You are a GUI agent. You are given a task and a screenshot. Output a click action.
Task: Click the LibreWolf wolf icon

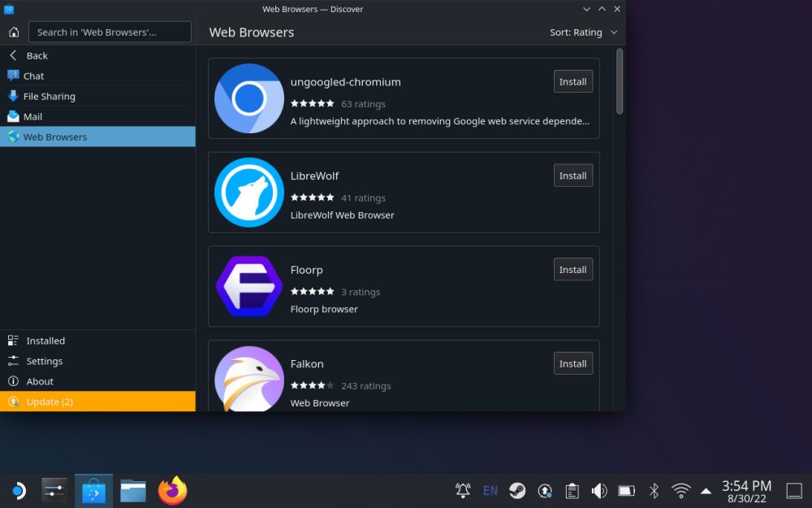248,193
